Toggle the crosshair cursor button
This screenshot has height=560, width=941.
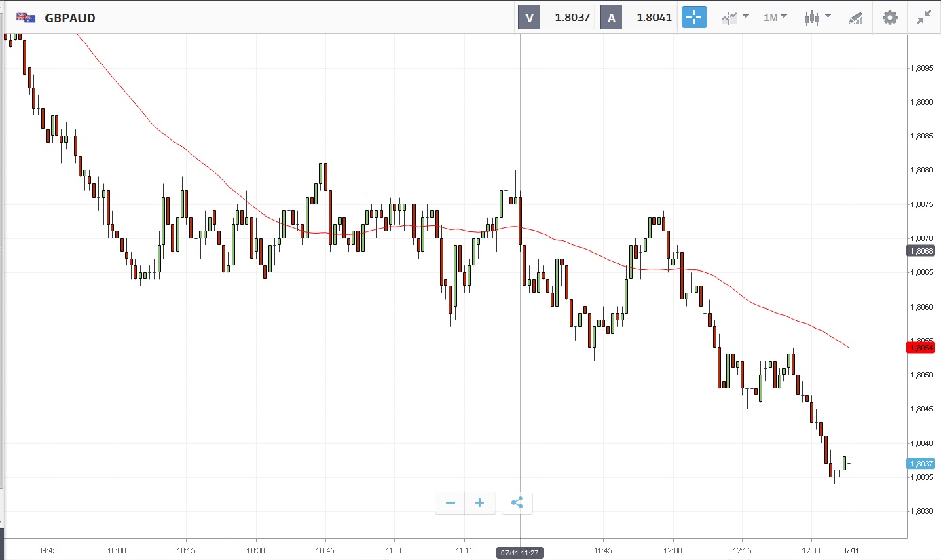click(695, 18)
